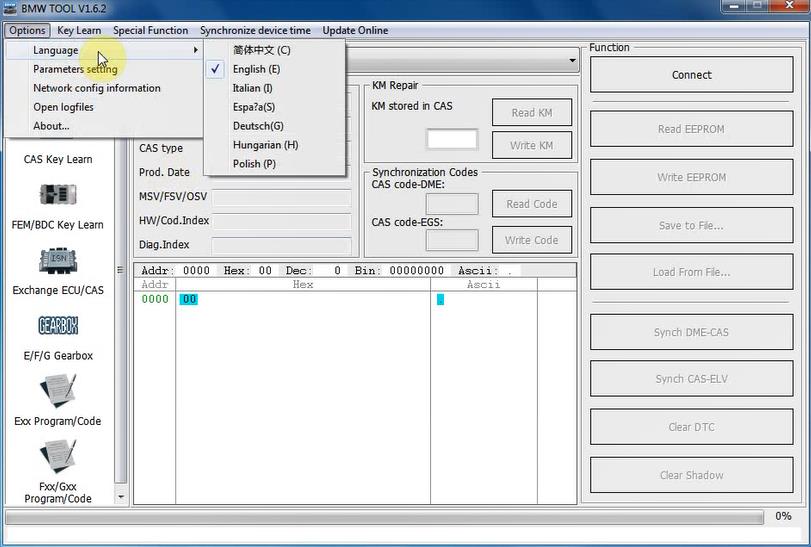This screenshot has height=547, width=811.
Task: Open the FEM/BDC Key Learn icon
Action: [x=58, y=194]
